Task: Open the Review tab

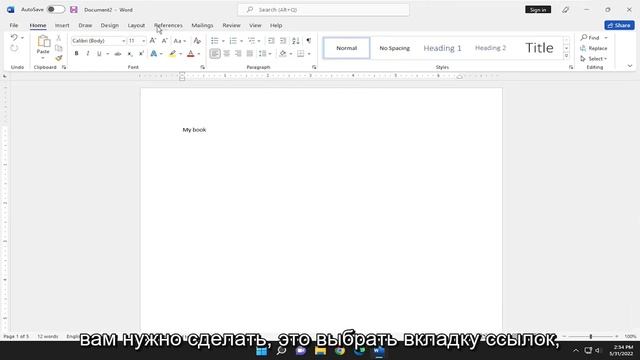Action: point(231,25)
